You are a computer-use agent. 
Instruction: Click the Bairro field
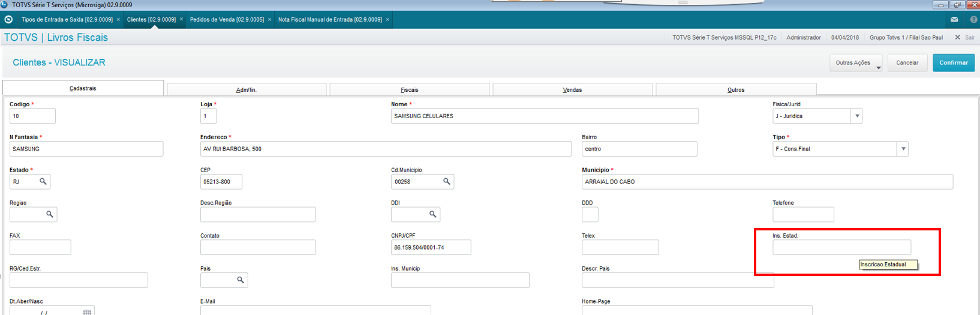tap(639, 149)
